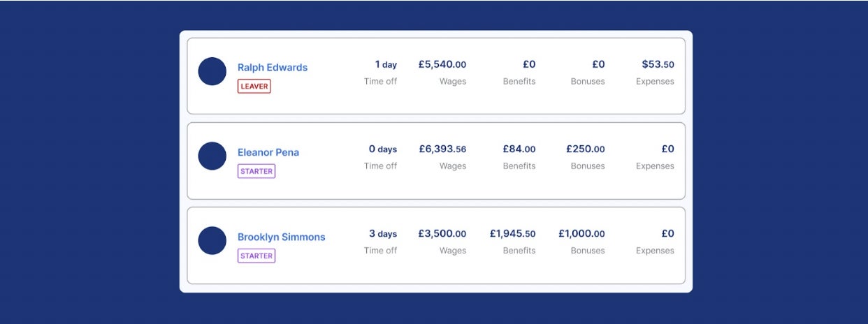This screenshot has height=324, width=868.
Task: Open Eleanor Pena's employee profile
Action: click(x=268, y=152)
